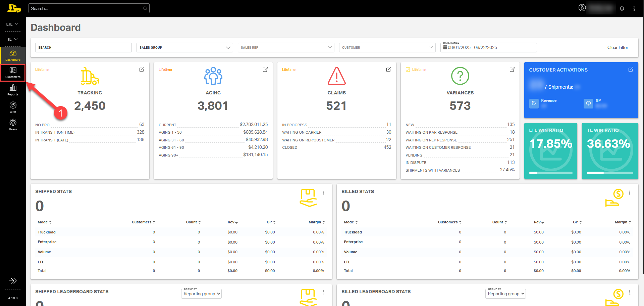644x306 pixels.
Task: Open Shipped Leaderboard Group By dropdown
Action: pyautogui.click(x=201, y=294)
